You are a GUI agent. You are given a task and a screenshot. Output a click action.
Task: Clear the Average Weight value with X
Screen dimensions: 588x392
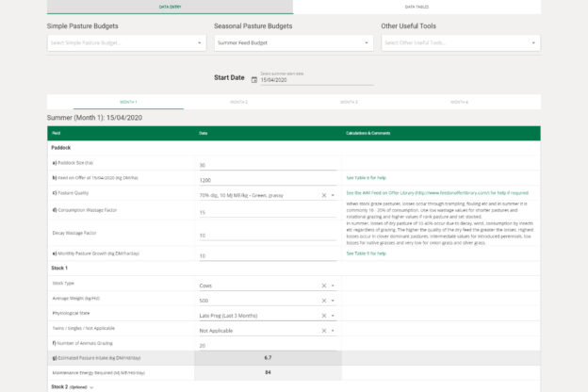coord(323,300)
